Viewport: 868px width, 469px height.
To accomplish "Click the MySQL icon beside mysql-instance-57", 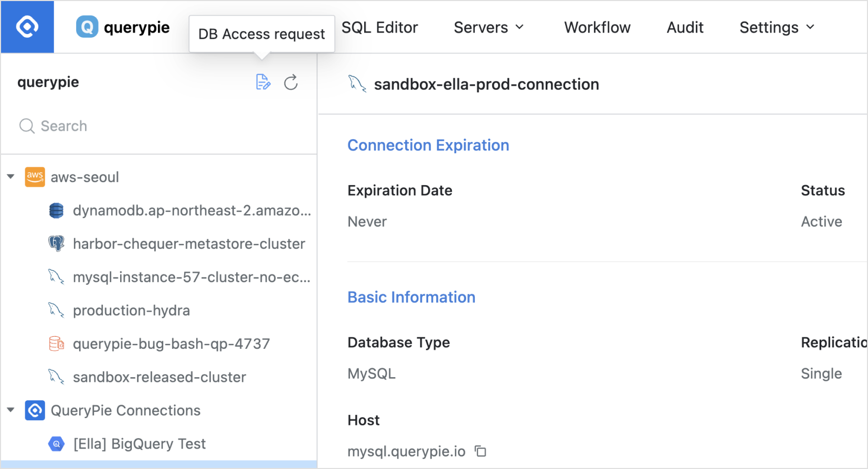I will 56,276.
